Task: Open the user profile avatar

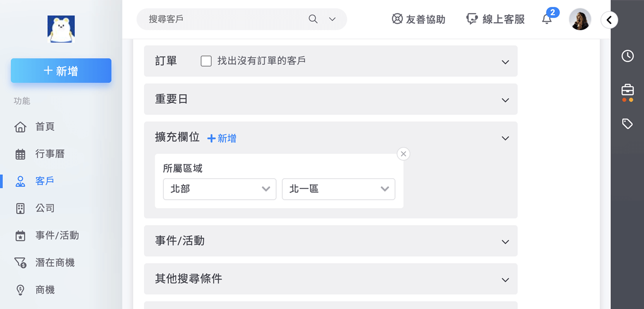Action: point(580,19)
